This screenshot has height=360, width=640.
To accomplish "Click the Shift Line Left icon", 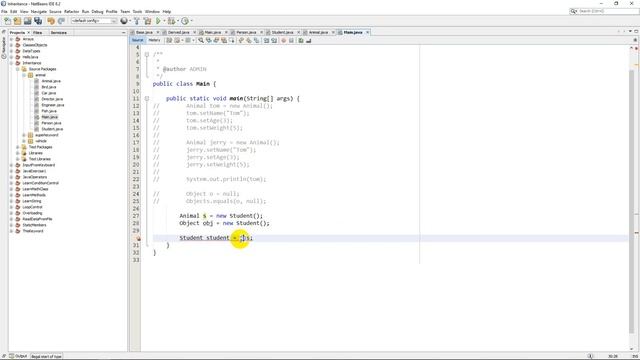I will pos(267,40).
